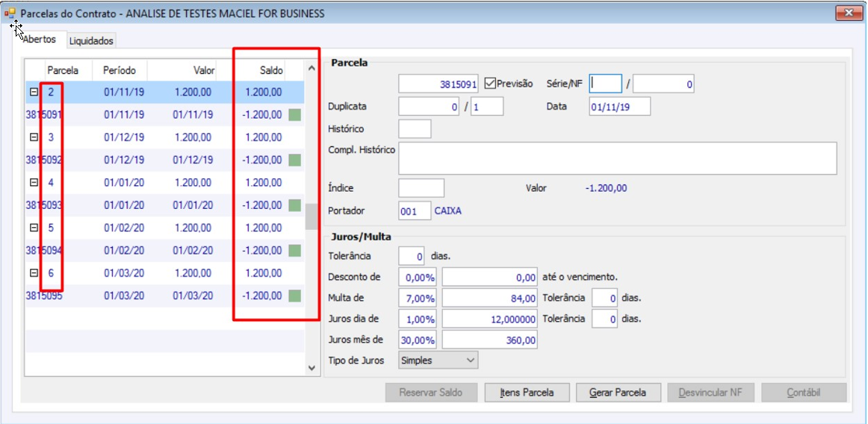Click the Duplicata number field
The image size is (868, 424).
pos(429,106)
